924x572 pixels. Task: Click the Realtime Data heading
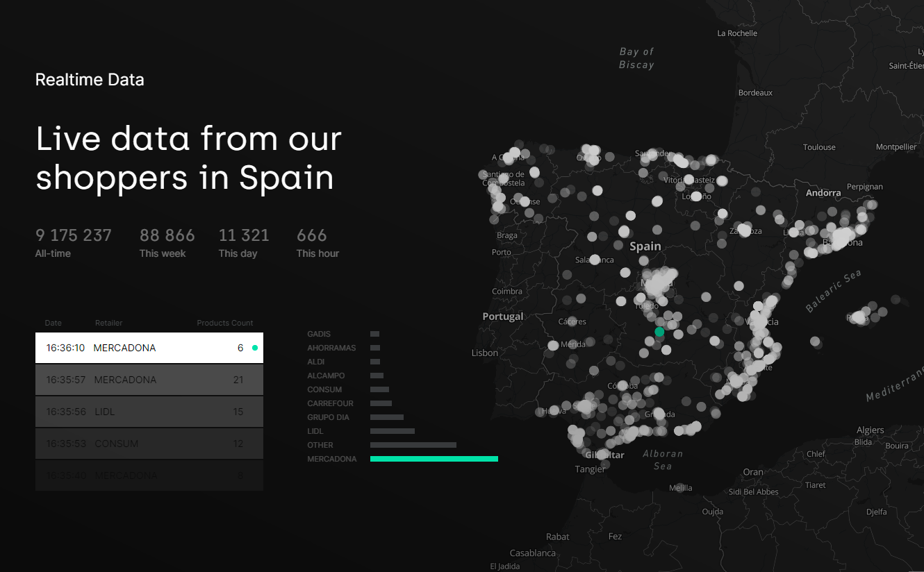point(90,80)
